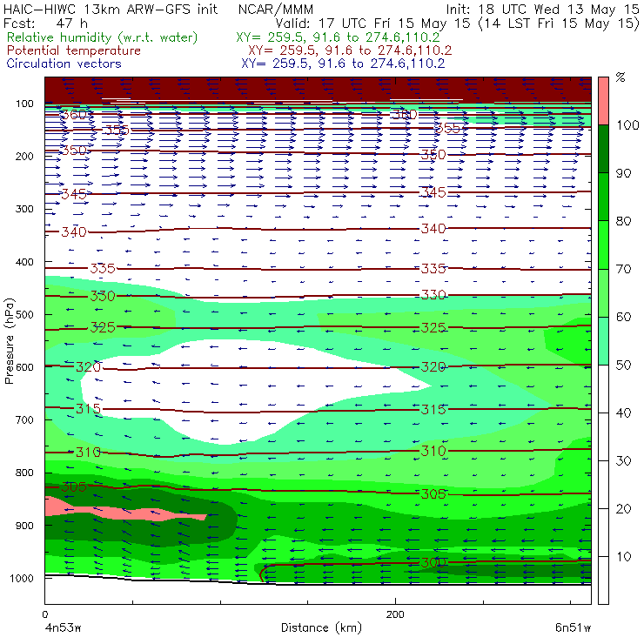Click the green 'Relative humidity (w.r.t. water)' label
This screenshot has width=644, height=644.
click(x=103, y=37)
